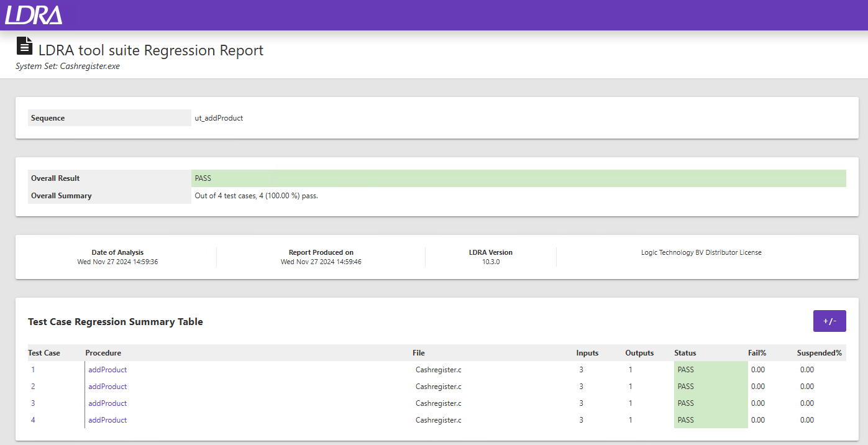
Task: Click addProduct procedure link in first row
Action: click(107, 370)
